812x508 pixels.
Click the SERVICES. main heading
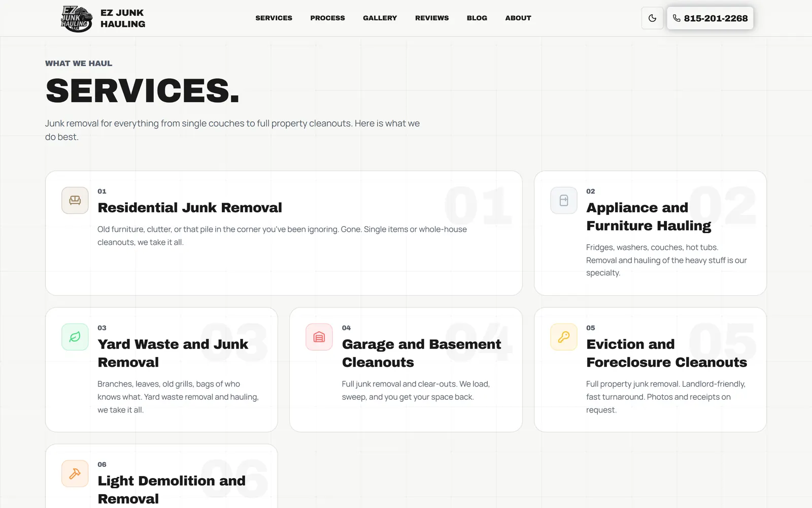[142, 90]
